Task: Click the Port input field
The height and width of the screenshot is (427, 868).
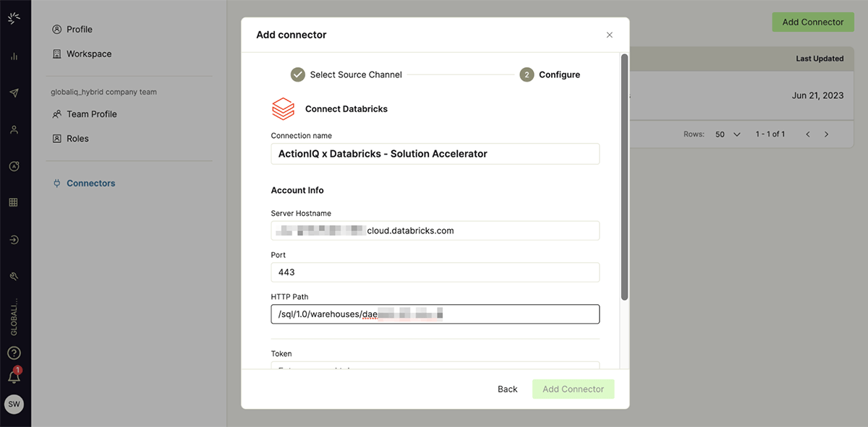Action: coord(435,272)
